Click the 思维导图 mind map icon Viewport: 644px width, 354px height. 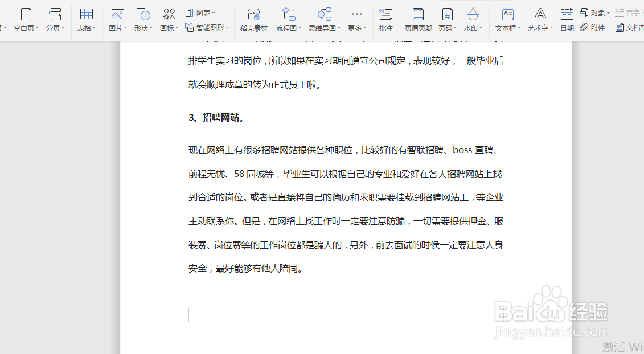tap(325, 14)
